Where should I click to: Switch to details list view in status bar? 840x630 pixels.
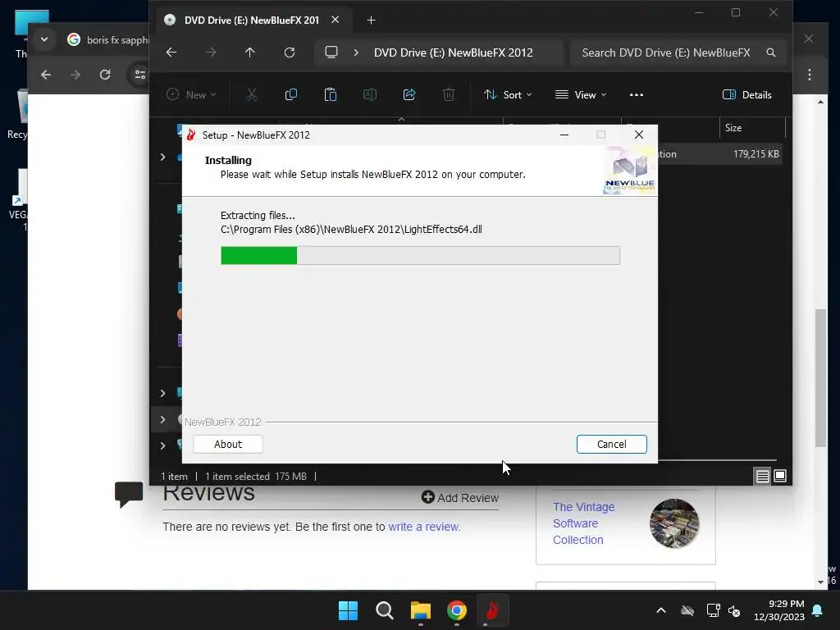point(762,476)
